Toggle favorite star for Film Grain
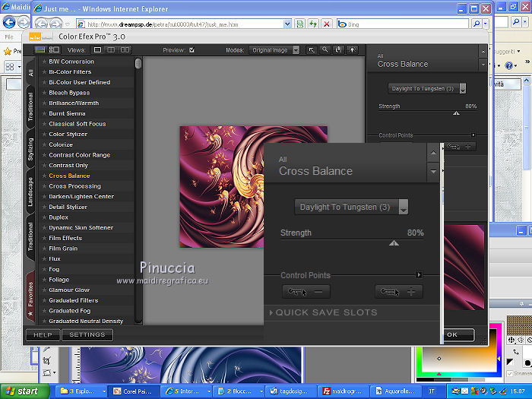Image resolution: width=532 pixels, height=399 pixels. (x=45, y=249)
